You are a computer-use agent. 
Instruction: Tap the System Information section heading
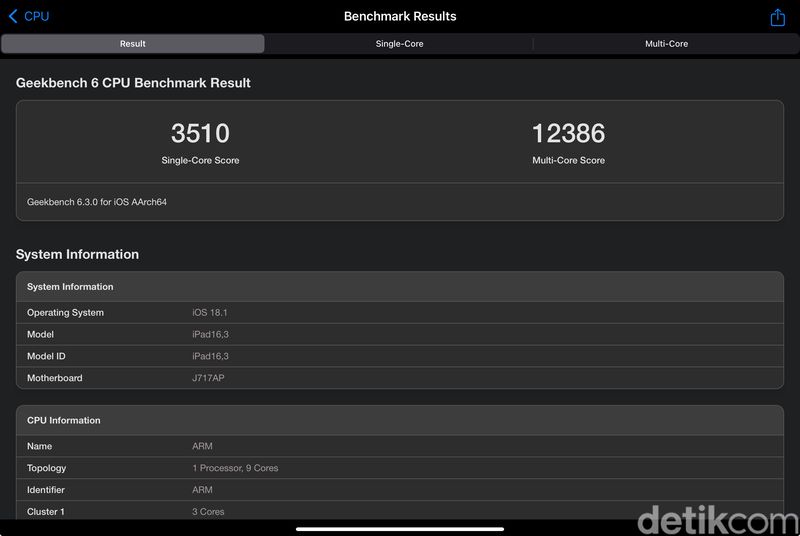click(77, 254)
